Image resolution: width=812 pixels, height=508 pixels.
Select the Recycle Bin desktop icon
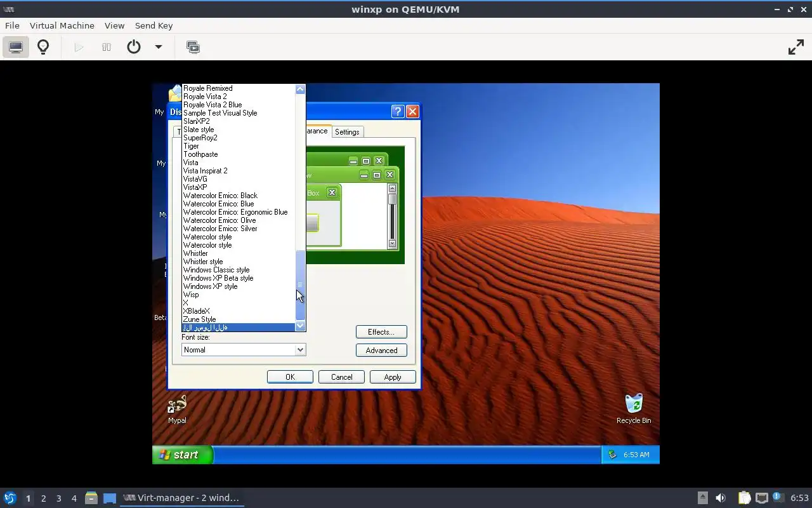point(634,409)
